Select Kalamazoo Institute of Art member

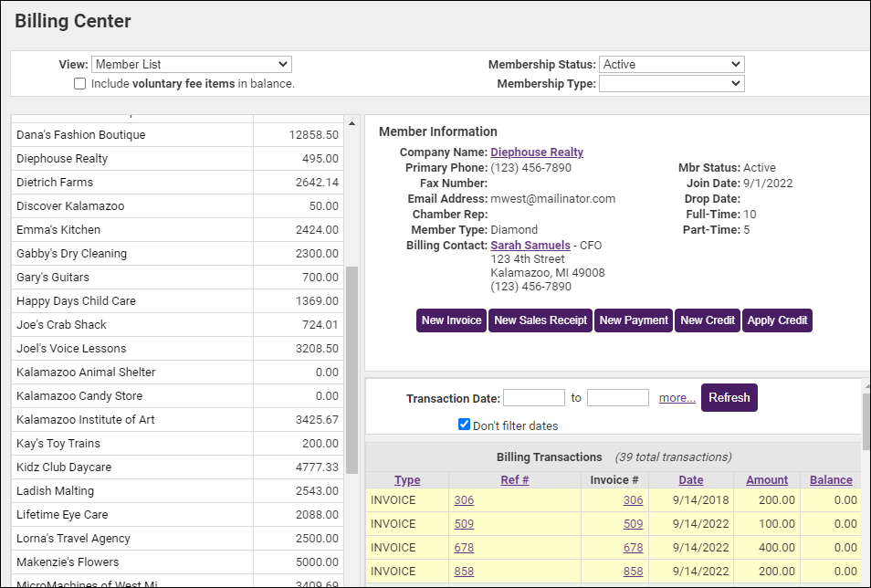click(86, 420)
